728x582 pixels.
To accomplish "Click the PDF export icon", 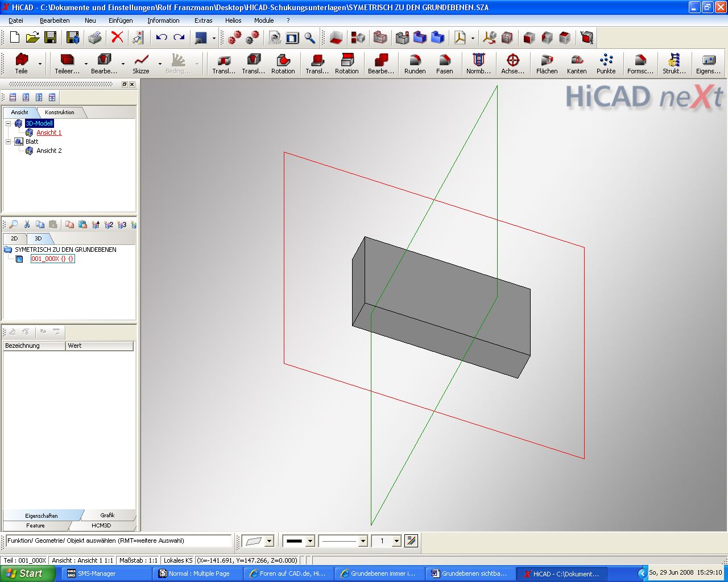I will pos(460,38).
